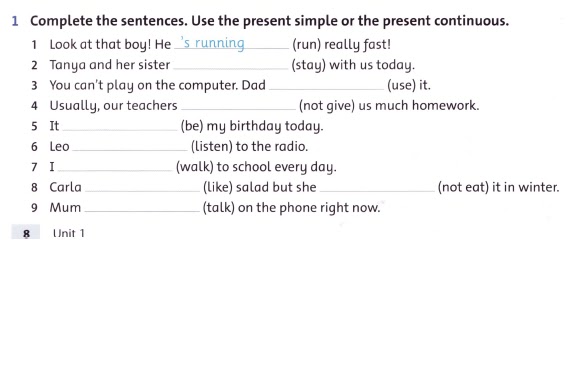
Task: Click the example answer ''s running'
Action: (x=213, y=43)
